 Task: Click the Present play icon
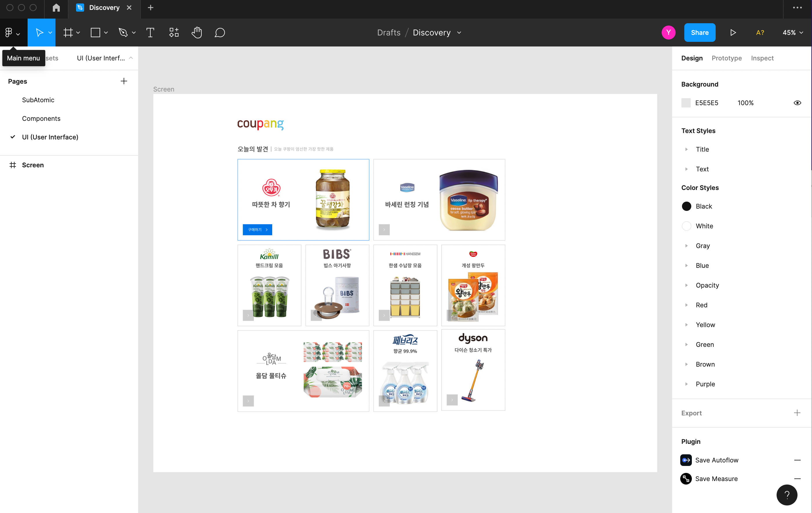pos(733,33)
